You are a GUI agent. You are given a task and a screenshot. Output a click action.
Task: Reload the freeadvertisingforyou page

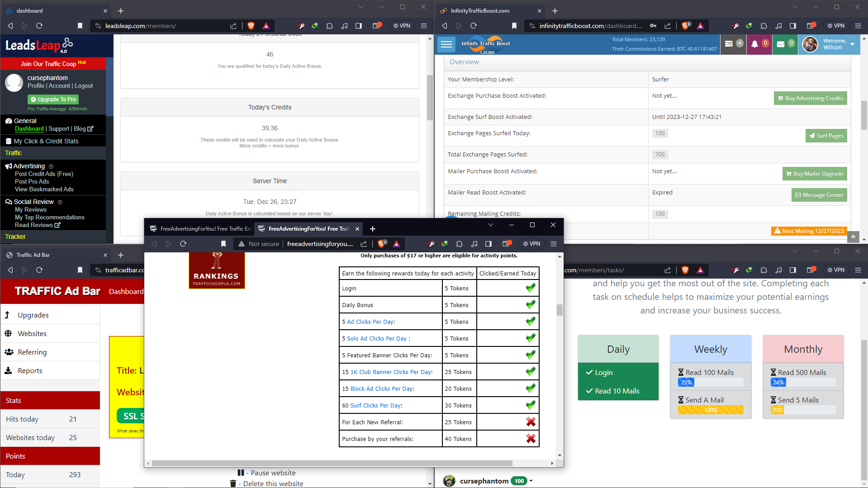183,244
